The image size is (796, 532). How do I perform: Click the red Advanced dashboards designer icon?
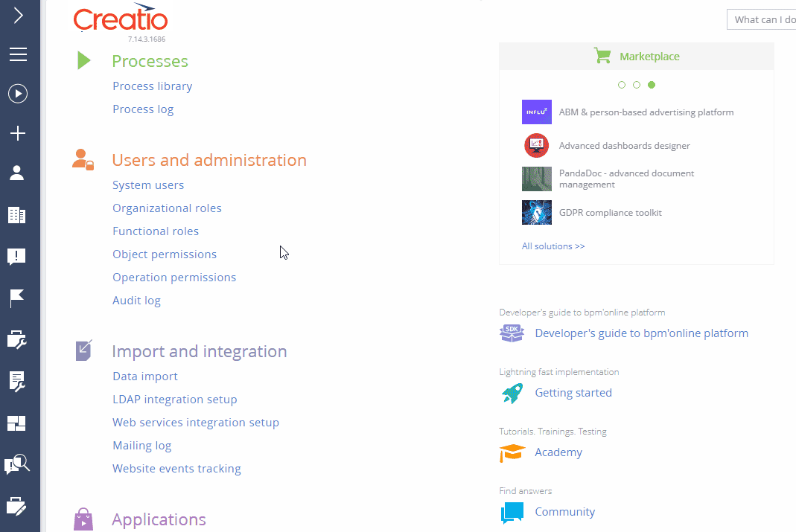tap(537, 146)
